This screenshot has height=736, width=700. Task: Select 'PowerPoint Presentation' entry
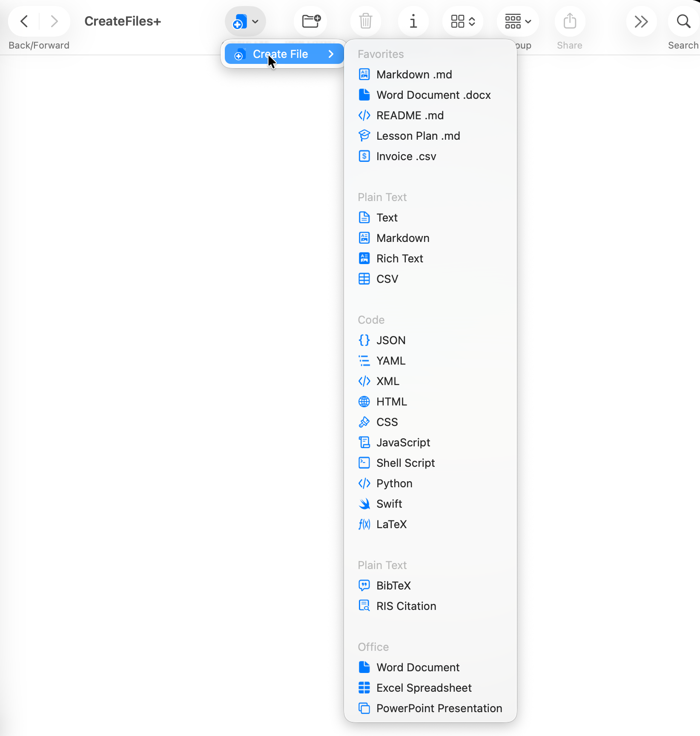point(430,708)
